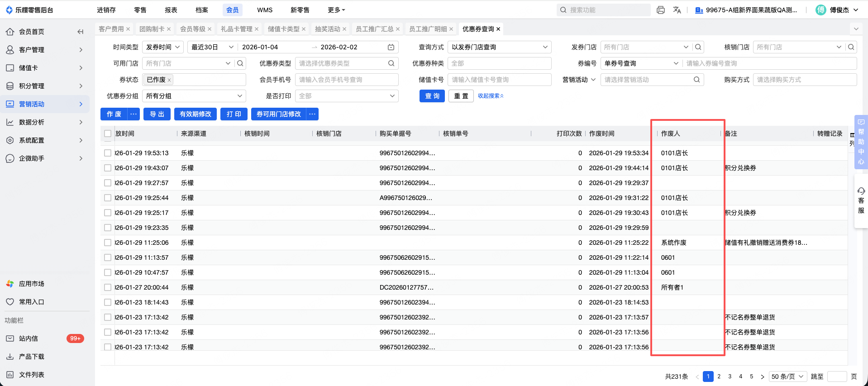Collapse the left sidebar menu
Viewport: 868px width, 386px height.
[x=81, y=32]
